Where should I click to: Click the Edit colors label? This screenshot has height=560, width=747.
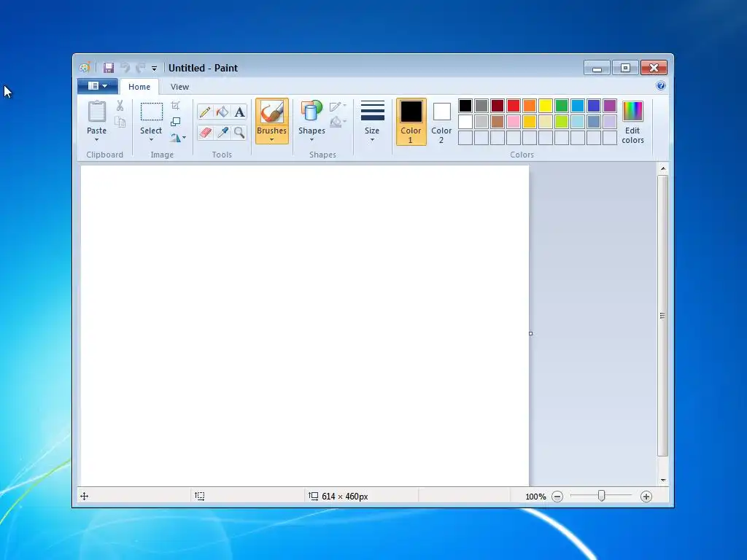[x=632, y=135]
